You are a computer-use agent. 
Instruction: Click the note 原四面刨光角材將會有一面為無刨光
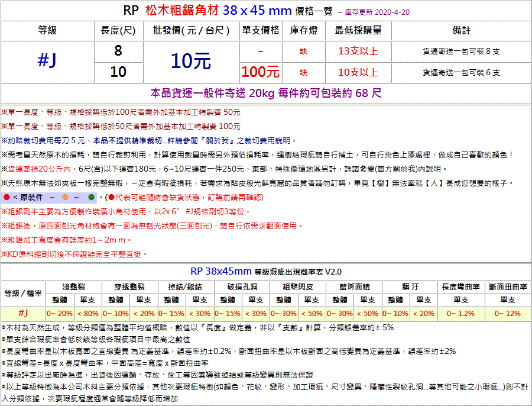coord(153,226)
